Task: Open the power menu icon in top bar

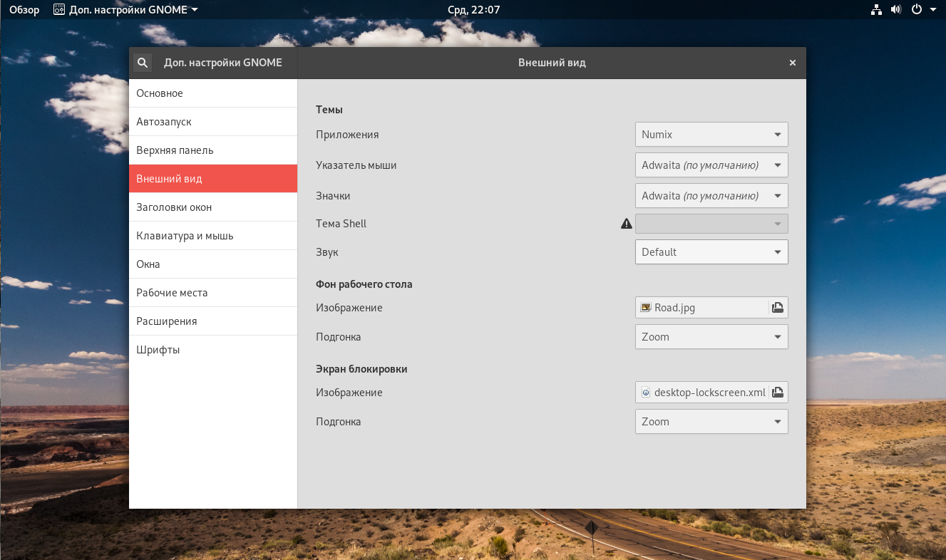Action: (x=917, y=10)
